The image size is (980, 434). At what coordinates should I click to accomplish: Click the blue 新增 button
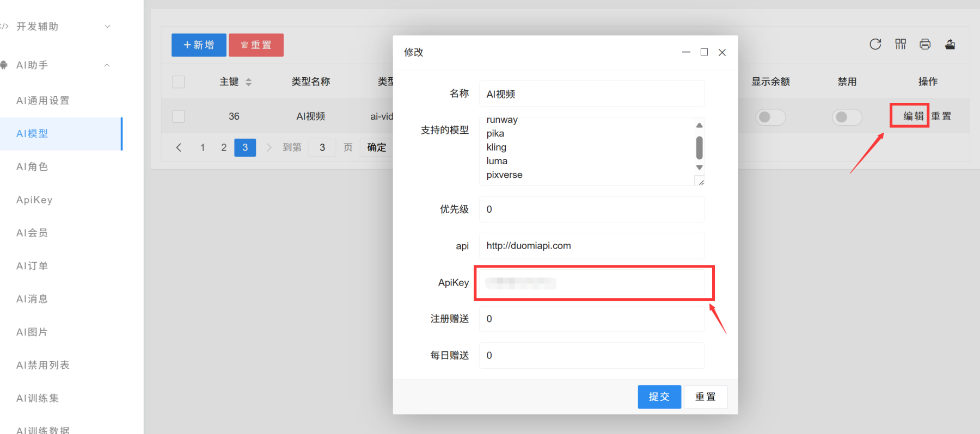pyautogui.click(x=199, y=45)
